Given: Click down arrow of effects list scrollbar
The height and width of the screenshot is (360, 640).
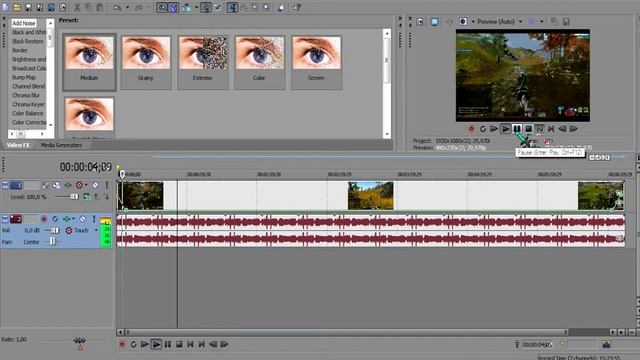Looking at the screenshot, I should [x=51, y=124].
